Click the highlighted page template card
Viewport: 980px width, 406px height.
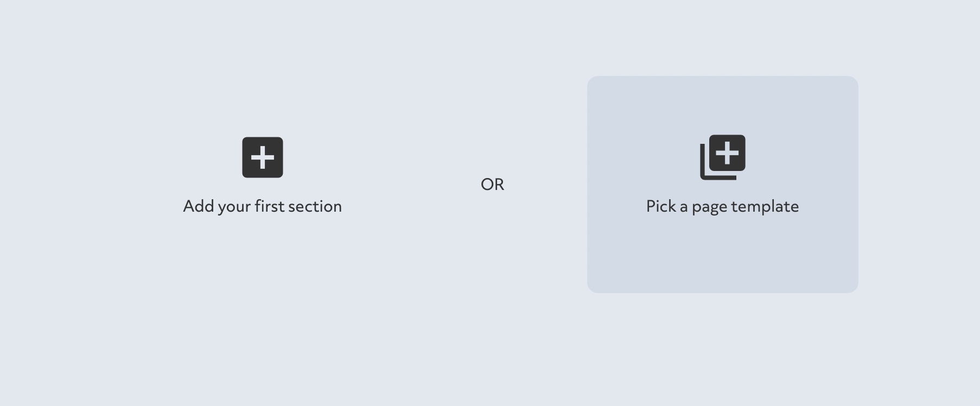pyautogui.click(x=723, y=185)
